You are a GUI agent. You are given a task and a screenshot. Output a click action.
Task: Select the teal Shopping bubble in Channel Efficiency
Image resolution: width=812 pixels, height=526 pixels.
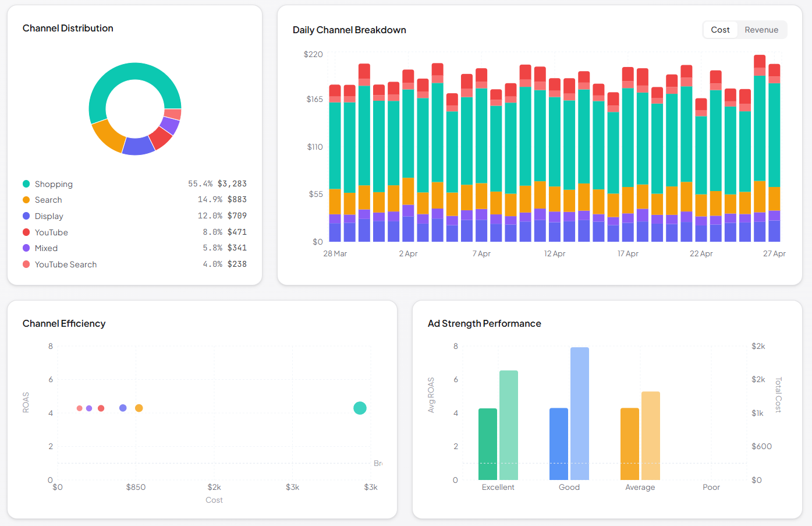(x=360, y=408)
